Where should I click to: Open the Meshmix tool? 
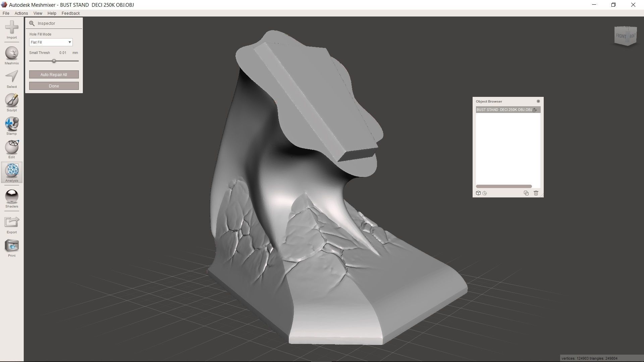pos(12,54)
